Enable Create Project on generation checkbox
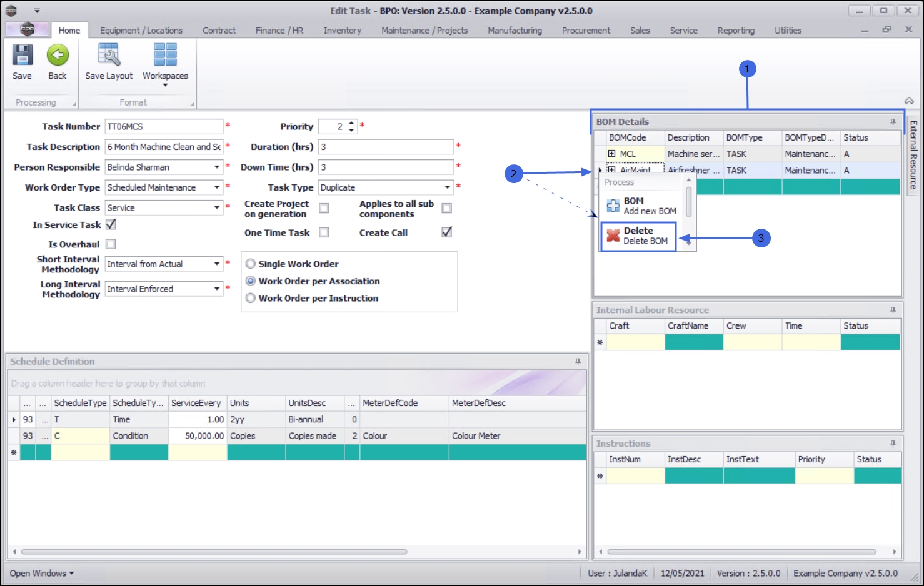The image size is (924, 586). click(324, 208)
